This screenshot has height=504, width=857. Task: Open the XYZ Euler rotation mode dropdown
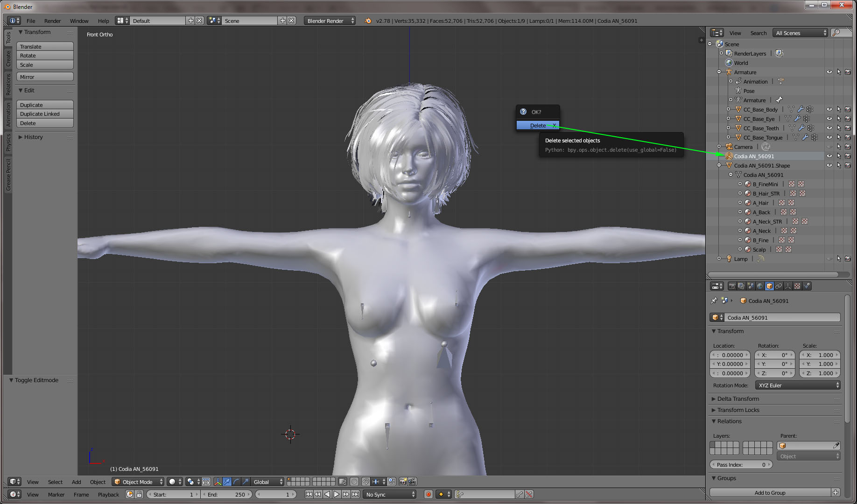click(798, 385)
